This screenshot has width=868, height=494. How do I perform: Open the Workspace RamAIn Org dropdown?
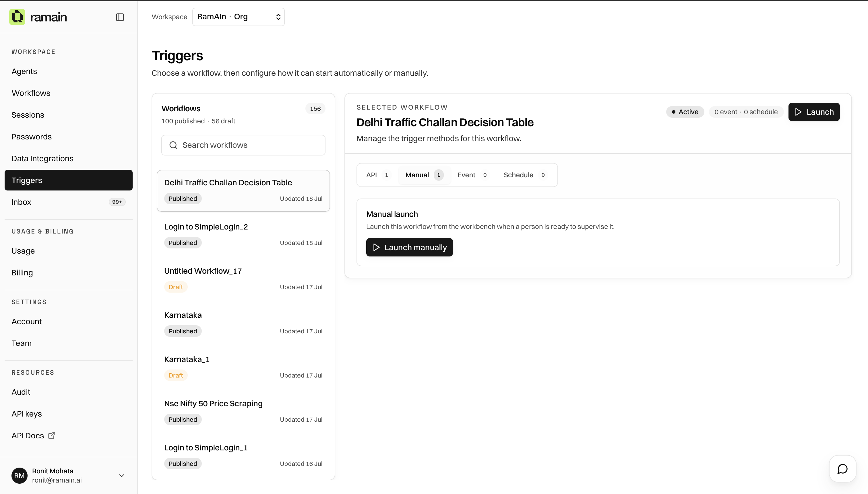tap(238, 17)
